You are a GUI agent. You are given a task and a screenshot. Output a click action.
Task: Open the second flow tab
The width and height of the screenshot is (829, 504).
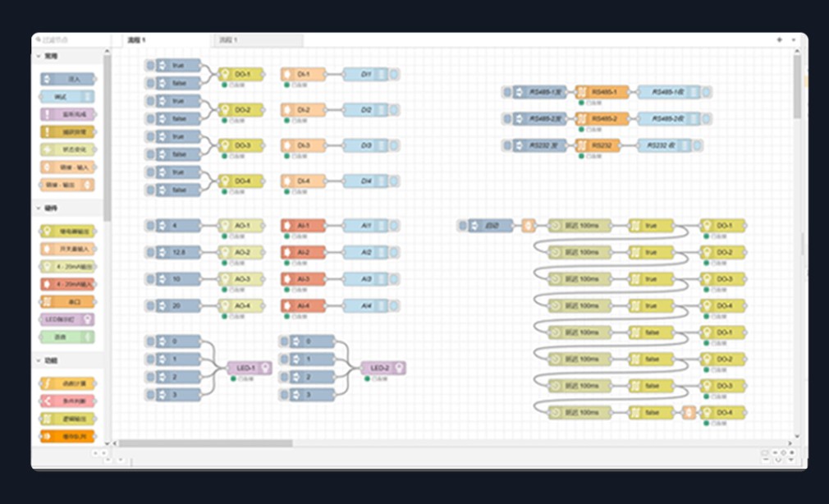pyautogui.click(x=229, y=40)
